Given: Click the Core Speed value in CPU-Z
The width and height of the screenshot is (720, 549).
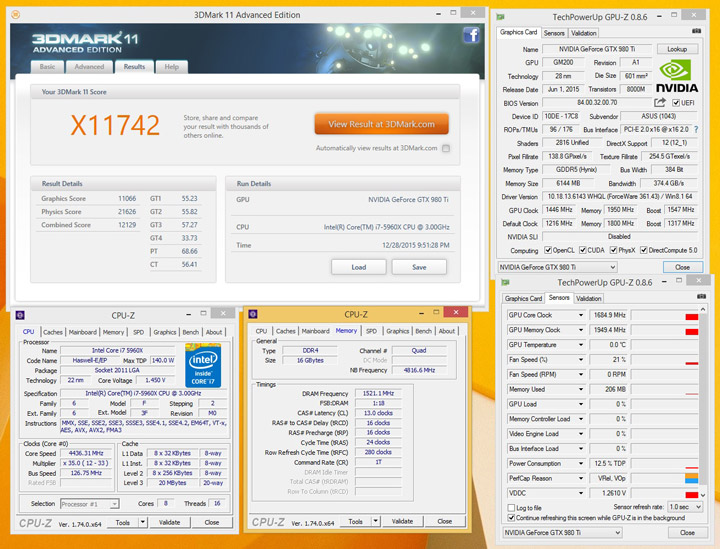Looking at the screenshot, I should tap(86, 453).
